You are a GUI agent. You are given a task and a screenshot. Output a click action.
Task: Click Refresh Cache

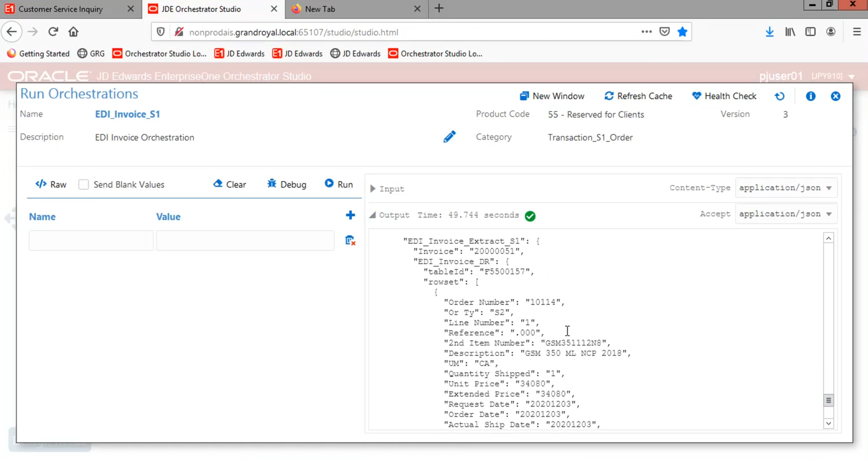[638, 96]
